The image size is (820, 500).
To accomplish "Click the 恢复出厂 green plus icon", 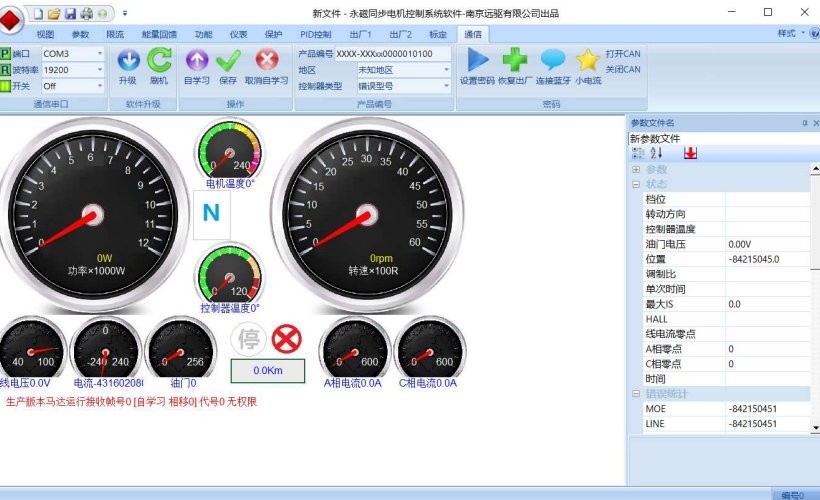I will (x=515, y=60).
